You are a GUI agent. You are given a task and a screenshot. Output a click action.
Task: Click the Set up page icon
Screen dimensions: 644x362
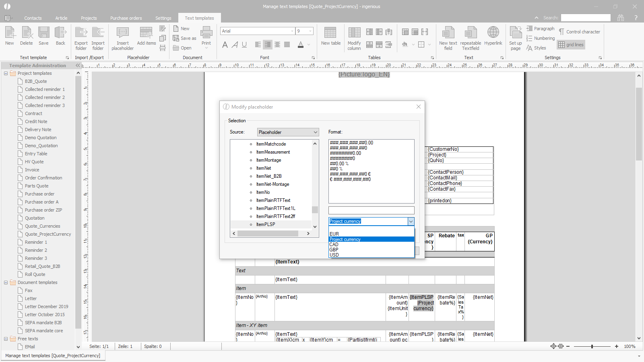pos(515,33)
